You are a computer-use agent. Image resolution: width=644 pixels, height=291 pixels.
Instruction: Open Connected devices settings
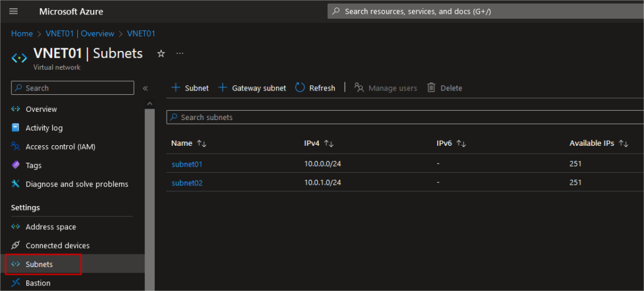57,246
